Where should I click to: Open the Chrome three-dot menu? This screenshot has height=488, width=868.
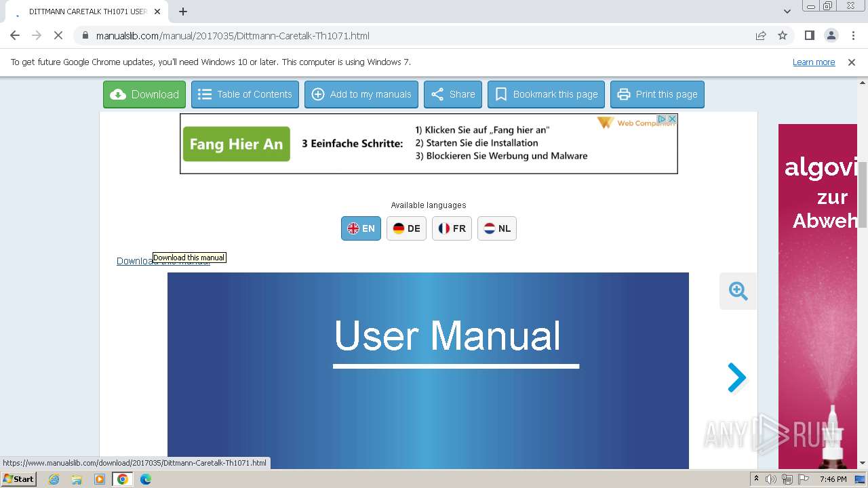coord(853,35)
